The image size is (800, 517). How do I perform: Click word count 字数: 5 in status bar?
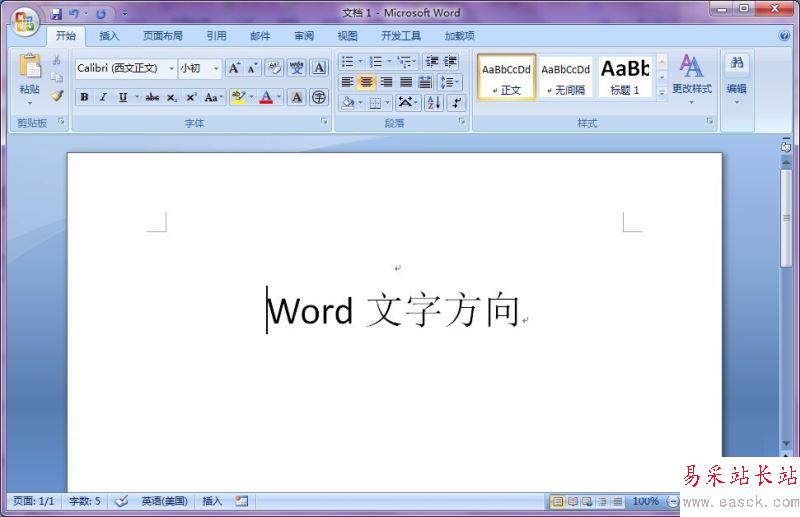pos(85,501)
